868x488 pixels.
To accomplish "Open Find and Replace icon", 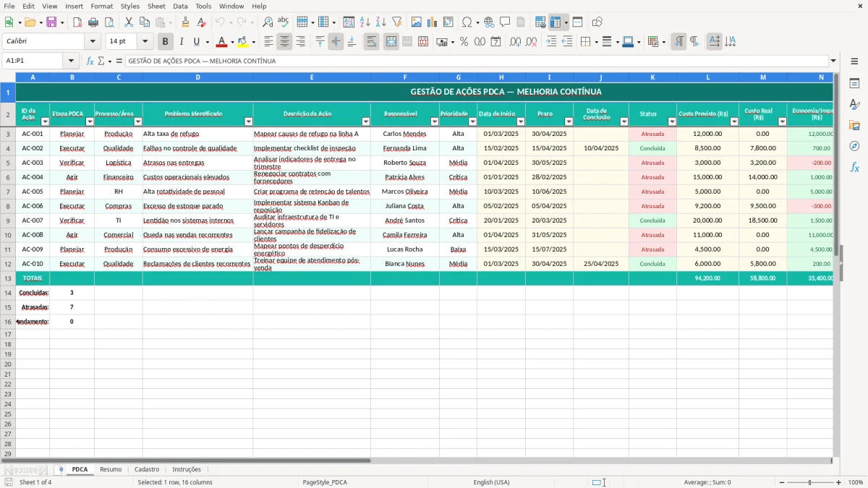I will click(x=268, y=22).
